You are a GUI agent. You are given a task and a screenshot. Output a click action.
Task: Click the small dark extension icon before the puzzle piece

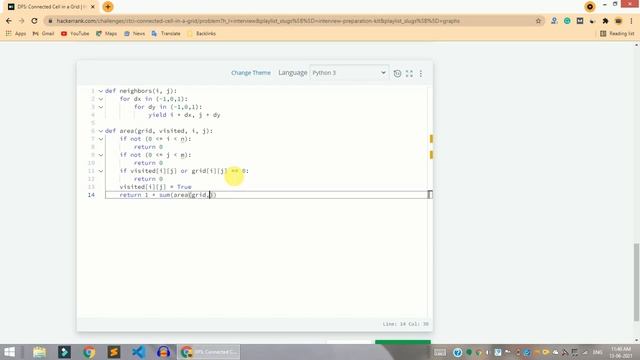pos(593,21)
